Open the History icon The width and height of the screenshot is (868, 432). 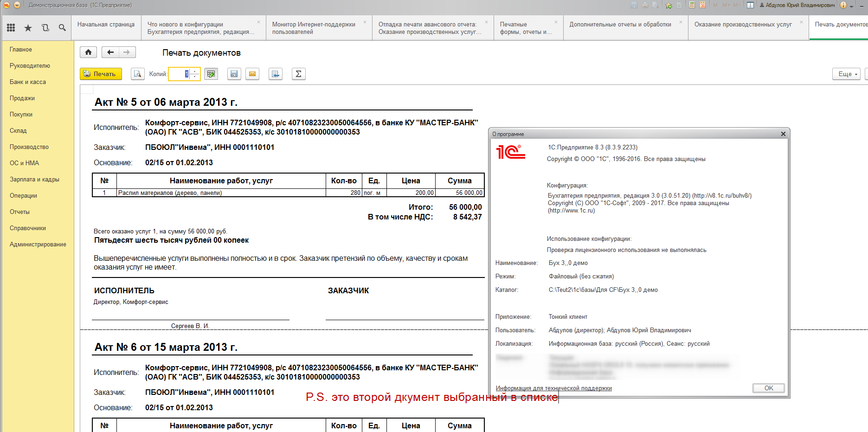45,28
